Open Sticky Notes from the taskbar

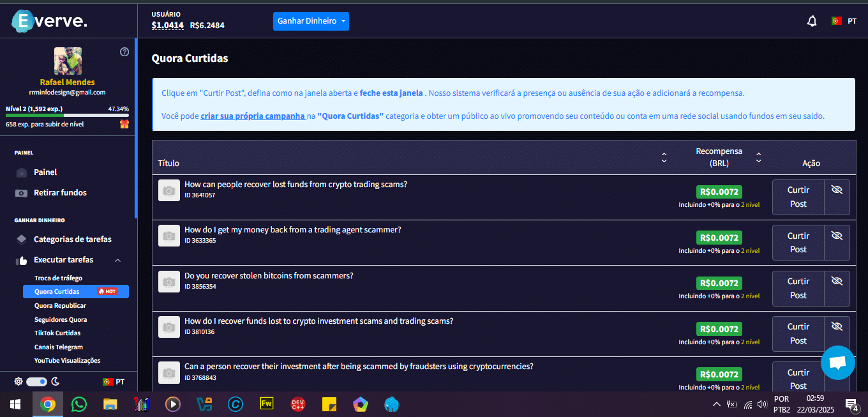tap(329, 404)
